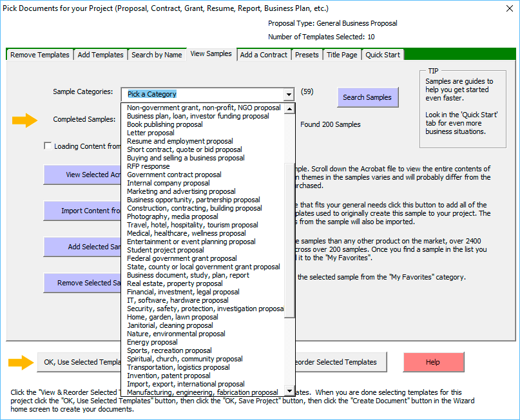
Task: Select Marketing and advertising proposal
Action: [x=203, y=191]
